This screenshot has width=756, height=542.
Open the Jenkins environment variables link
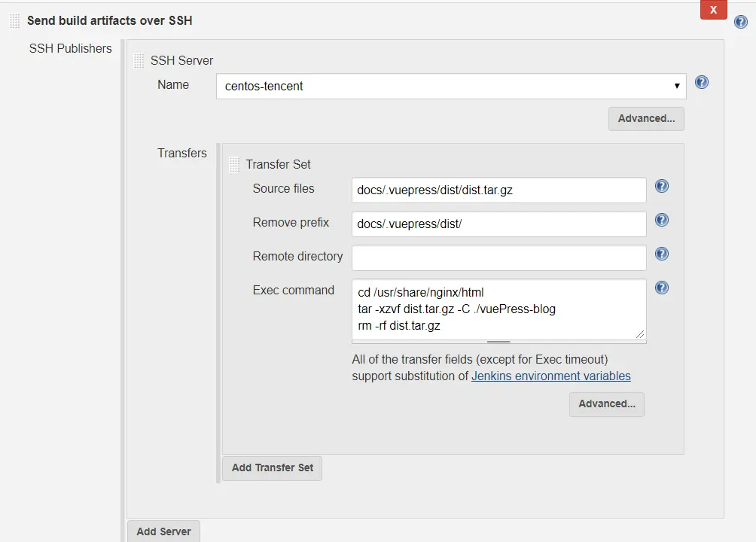pyautogui.click(x=550, y=376)
